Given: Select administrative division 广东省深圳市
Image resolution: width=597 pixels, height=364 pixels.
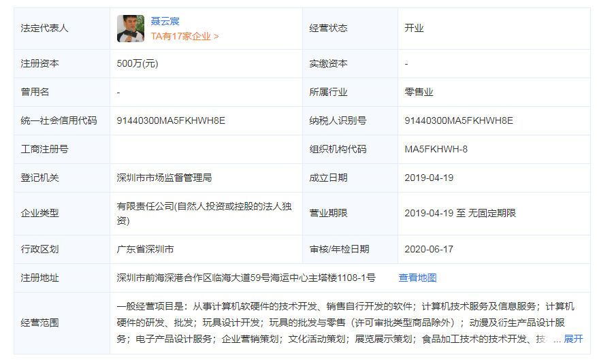Looking at the screenshot, I should click(x=145, y=249).
